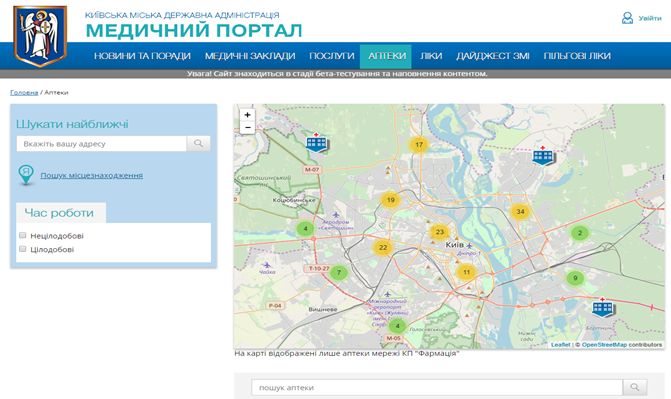Zoom out the map with minus button
The image size is (671, 399).
point(247,128)
